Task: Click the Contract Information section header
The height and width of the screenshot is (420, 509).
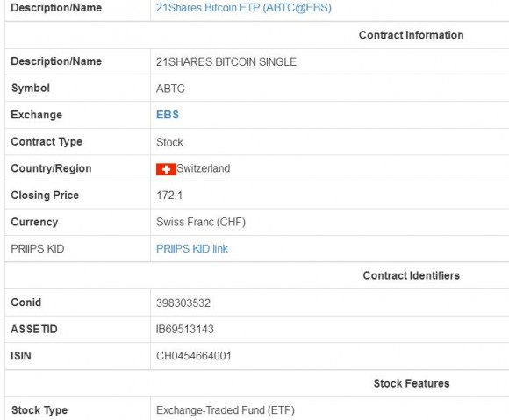Action: point(412,35)
